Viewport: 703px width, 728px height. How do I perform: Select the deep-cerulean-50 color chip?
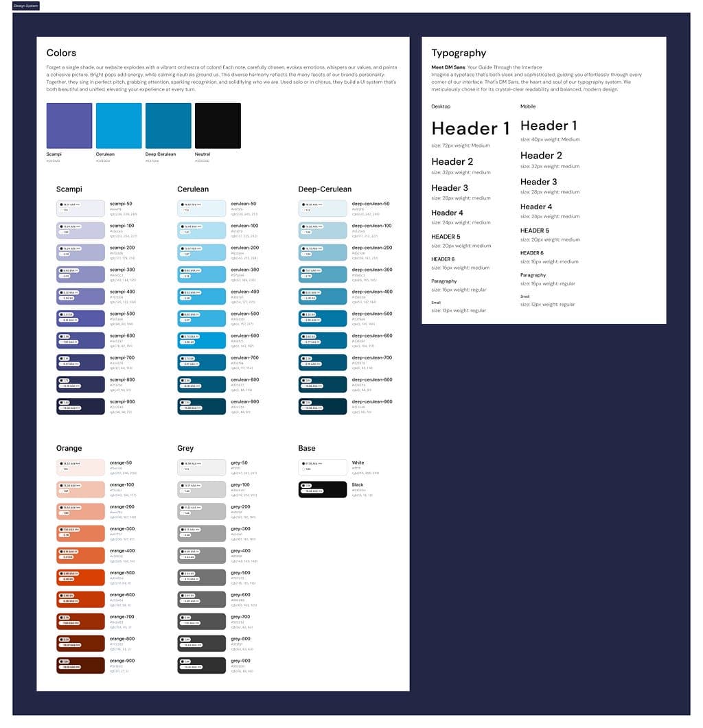(323, 209)
